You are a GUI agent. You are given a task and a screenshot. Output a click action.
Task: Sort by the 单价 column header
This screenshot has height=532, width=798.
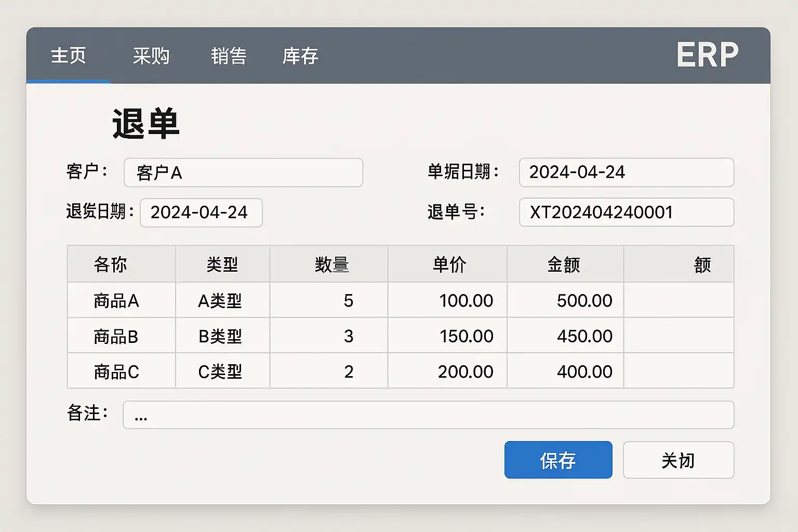pos(449,264)
